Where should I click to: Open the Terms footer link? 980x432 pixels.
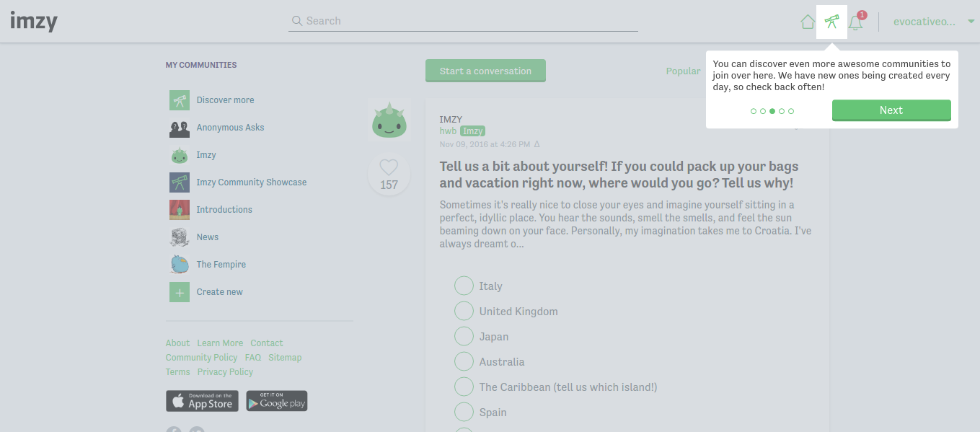(x=177, y=372)
